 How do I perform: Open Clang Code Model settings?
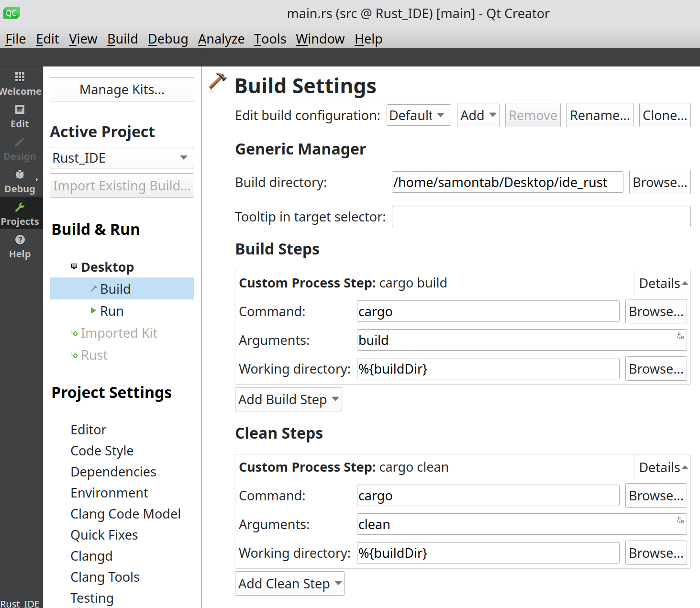[x=126, y=514]
